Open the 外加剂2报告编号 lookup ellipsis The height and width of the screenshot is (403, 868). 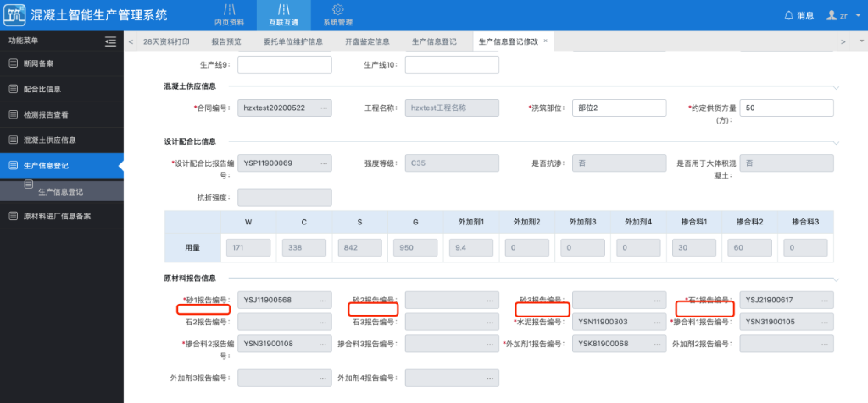pos(825,344)
